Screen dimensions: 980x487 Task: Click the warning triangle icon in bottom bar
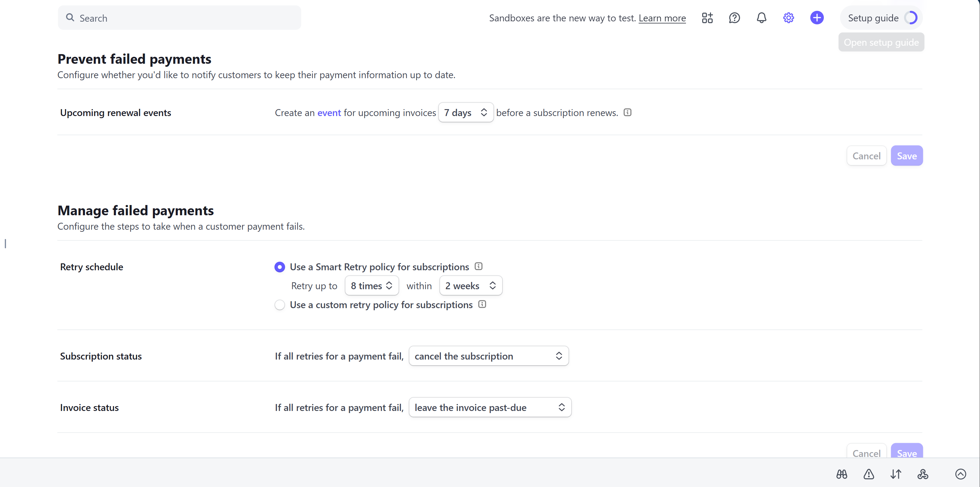(869, 474)
